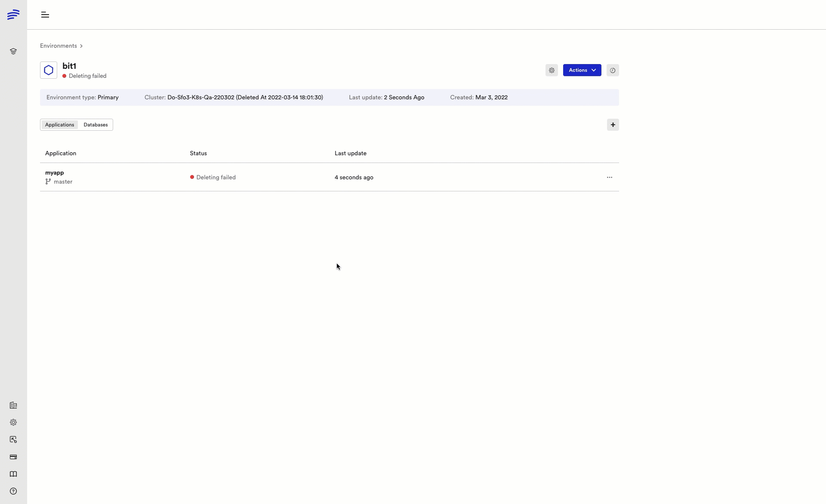Click the bit1 hexagon environment icon
Viewport: 826px width, 504px height.
click(49, 70)
